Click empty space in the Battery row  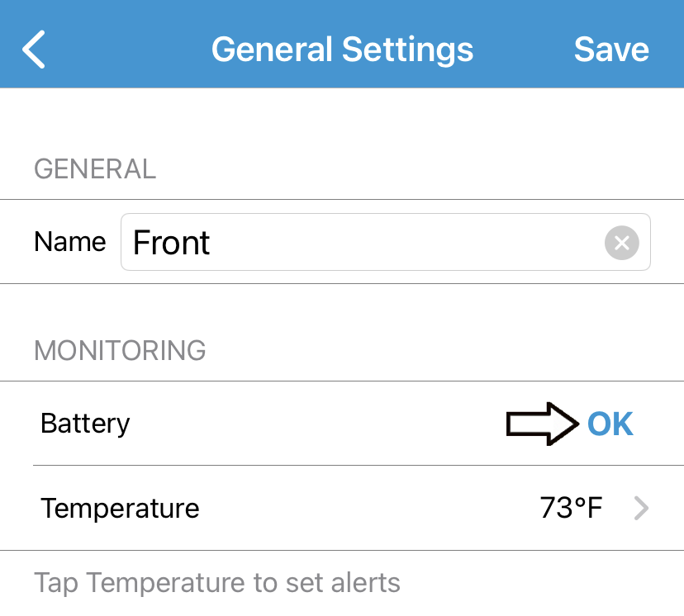pyautogui.click(x=314, y=424)
